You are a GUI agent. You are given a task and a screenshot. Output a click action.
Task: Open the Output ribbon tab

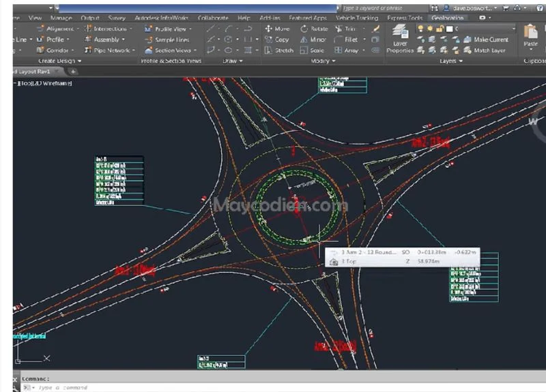click(90, 18)
